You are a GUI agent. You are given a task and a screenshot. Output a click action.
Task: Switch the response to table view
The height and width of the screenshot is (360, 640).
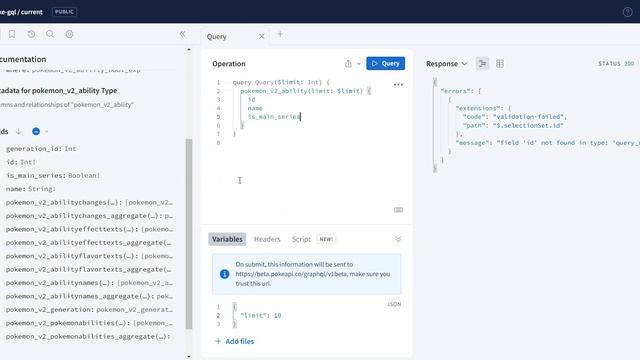[x=500, y=64]
